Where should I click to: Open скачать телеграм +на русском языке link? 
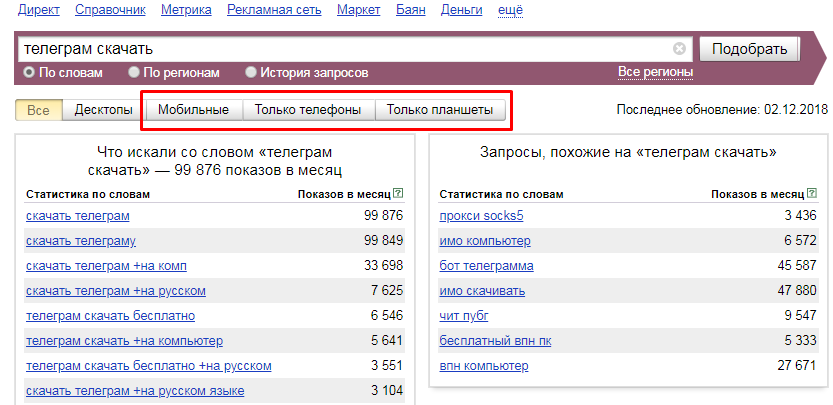(x=135, y=391)
